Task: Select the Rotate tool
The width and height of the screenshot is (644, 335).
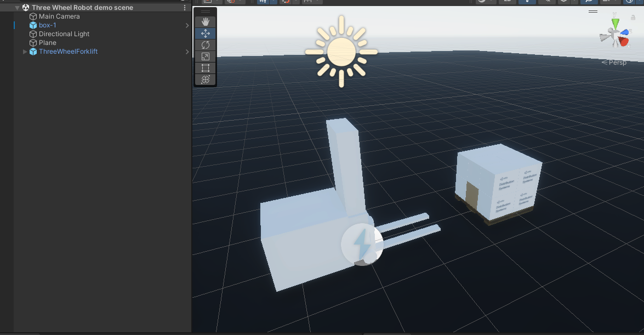Action: coord(206,45)
